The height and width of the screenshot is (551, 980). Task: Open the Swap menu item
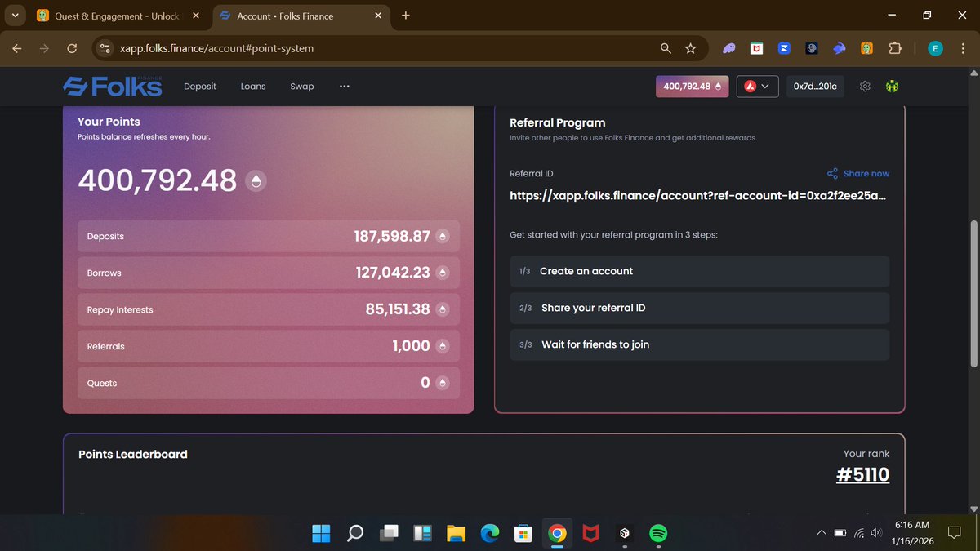302,86
